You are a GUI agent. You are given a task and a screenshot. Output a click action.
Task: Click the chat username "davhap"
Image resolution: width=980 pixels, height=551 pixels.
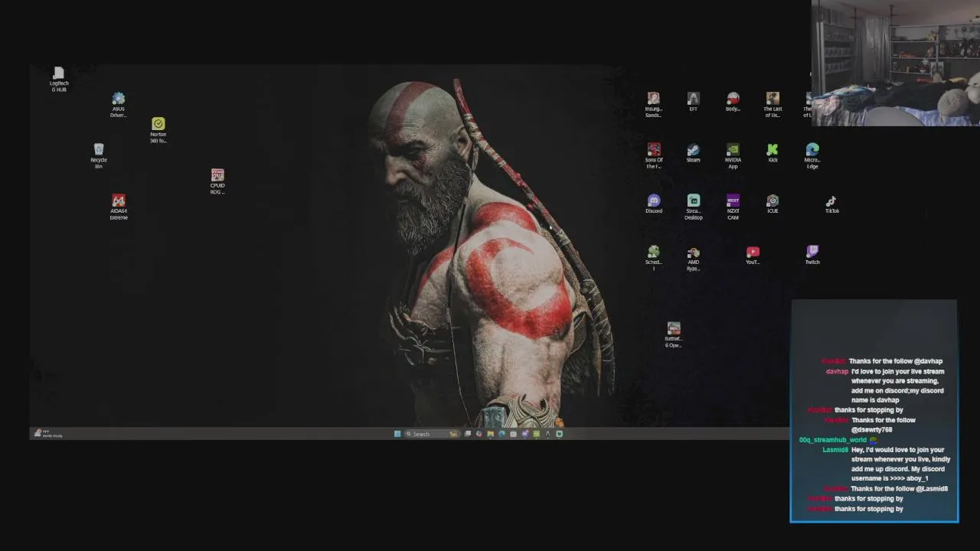click(837, 371)
